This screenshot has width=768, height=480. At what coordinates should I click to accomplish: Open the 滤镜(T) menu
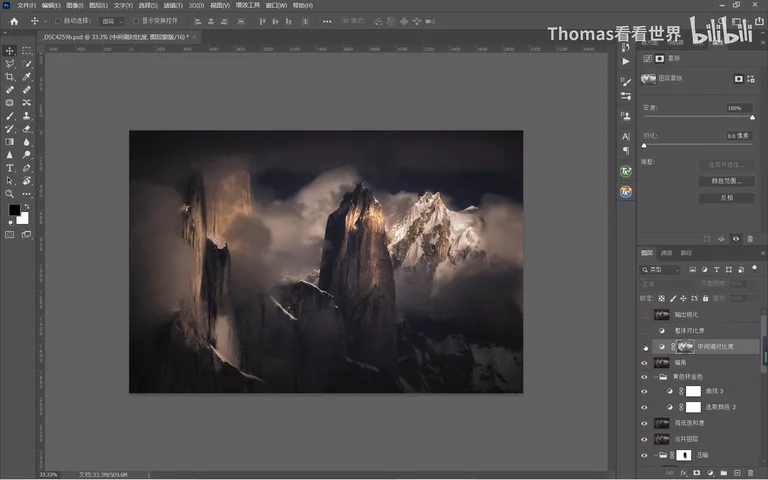173,5
